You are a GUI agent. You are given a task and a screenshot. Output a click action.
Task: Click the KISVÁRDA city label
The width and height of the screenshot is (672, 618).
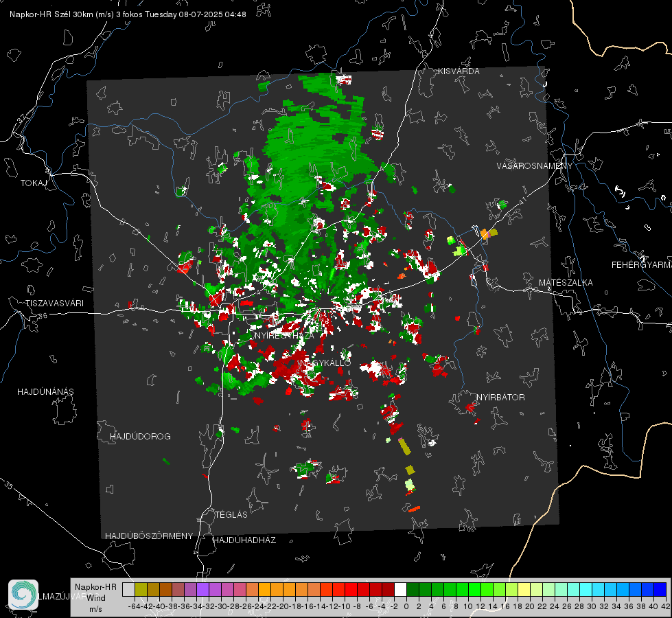tap(459, 71)
